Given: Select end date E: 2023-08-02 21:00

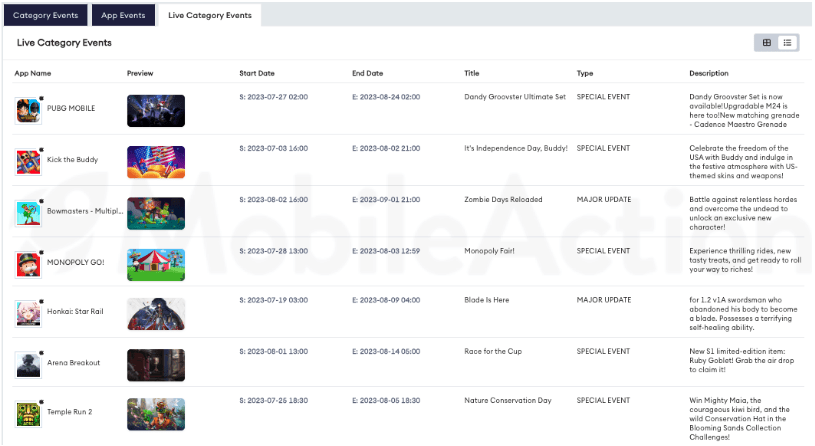Looking at the screenshot, I should [386, 148].
